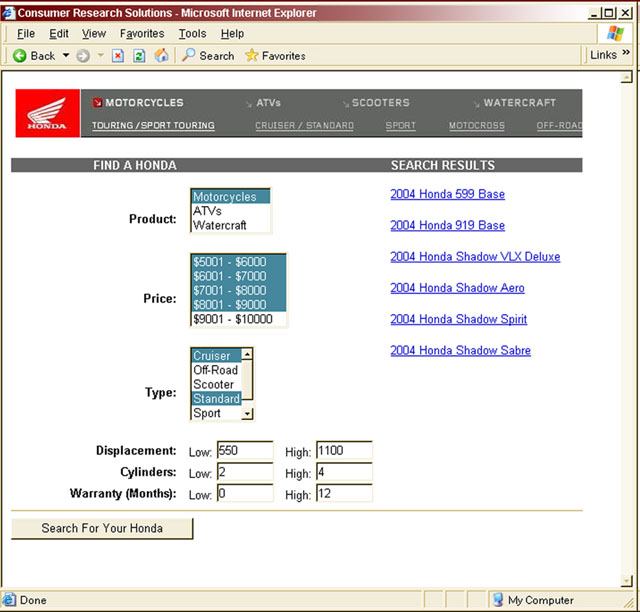The width and height of the screenshot is (640, 612).
Task: Select the $8001 - $9000 price range
Action: pos(239,305)
